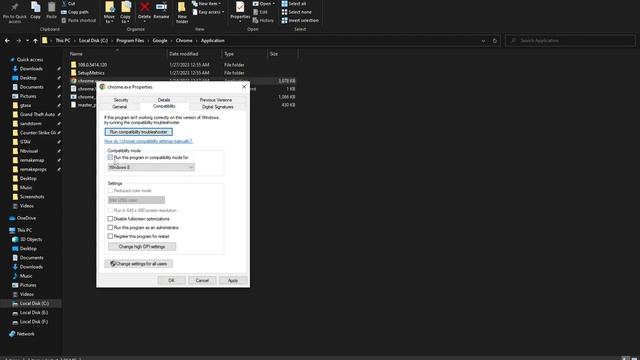640x360 pixels.
Task: Click the Rename ribbon icon
Action: [161, 11]
